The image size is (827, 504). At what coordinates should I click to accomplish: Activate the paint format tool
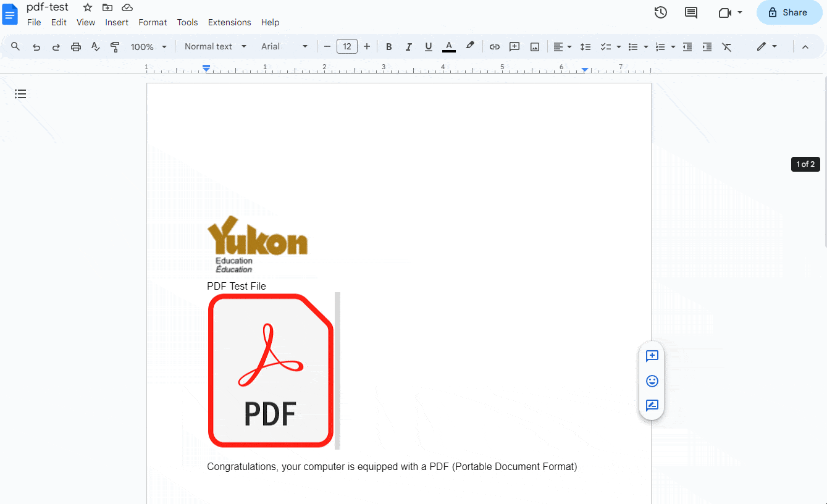tap(115, 46)
